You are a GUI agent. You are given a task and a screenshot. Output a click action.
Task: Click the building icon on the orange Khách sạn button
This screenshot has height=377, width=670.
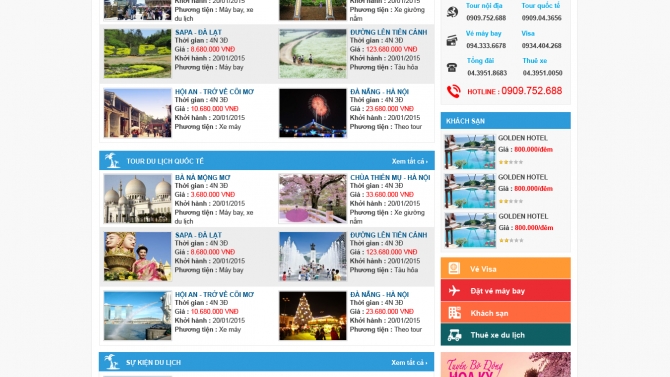[454, 313]
